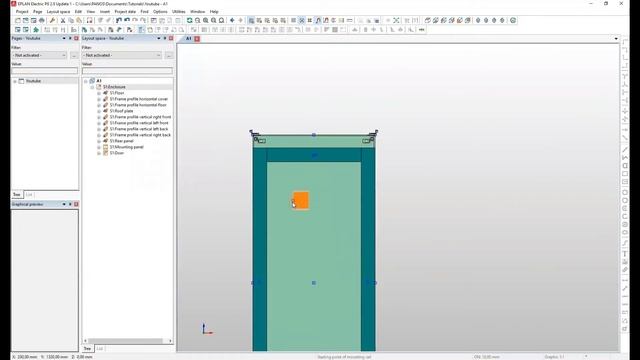Click the Pages filter ellipsis button
The image size is (640, 360).
(x=74, y=55)
